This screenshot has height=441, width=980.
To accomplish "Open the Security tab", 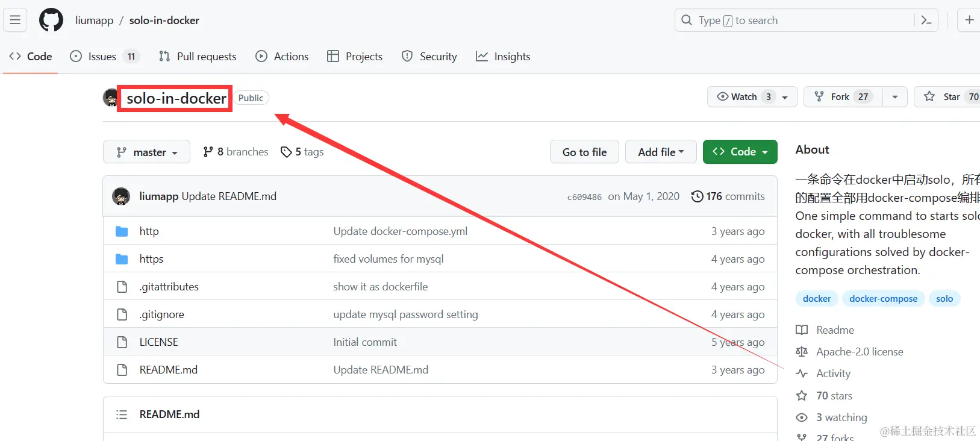I will point(429,56).
